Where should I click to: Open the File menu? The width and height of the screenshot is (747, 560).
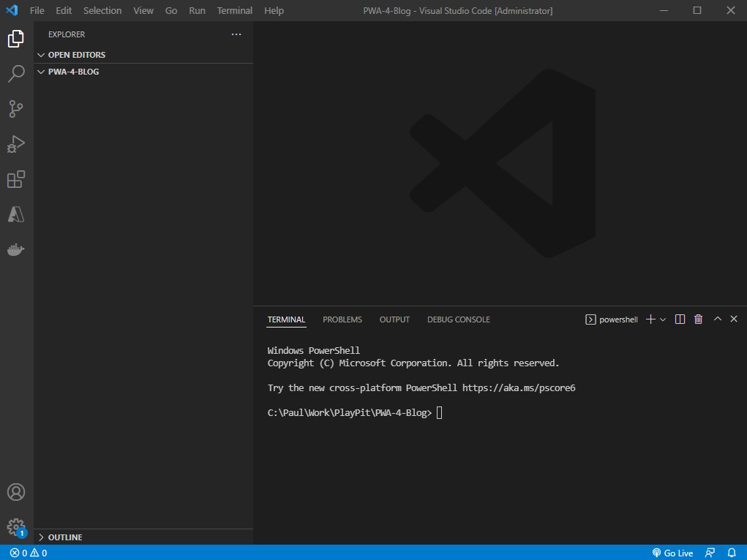click(37, 10)
